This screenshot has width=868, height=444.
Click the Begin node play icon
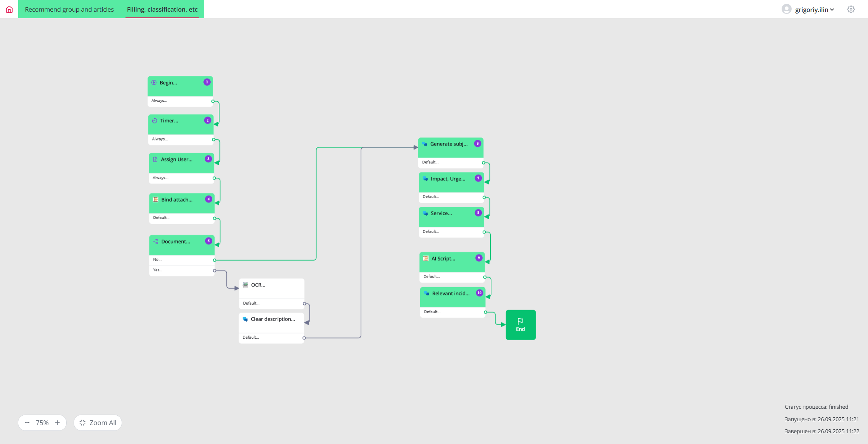click(154, 82)
